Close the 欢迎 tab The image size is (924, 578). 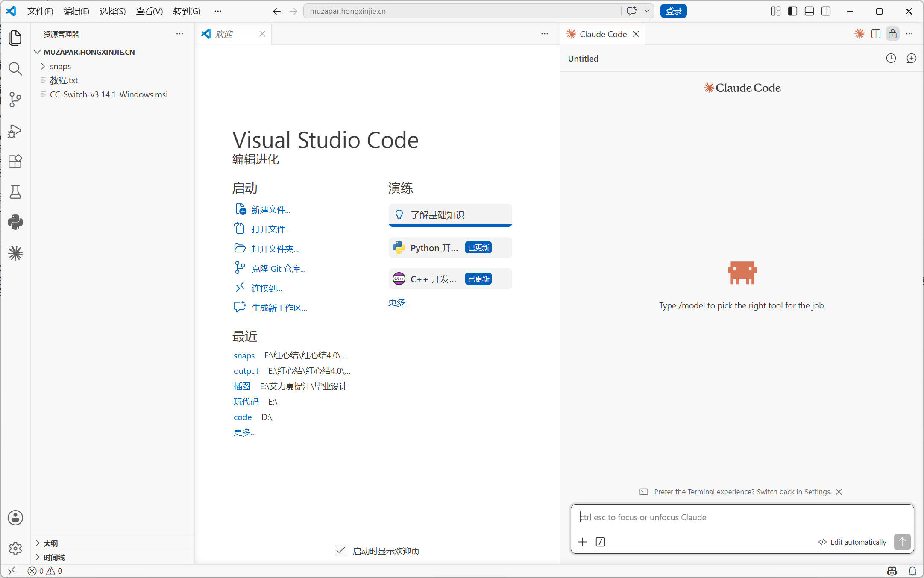pyautogui.click(x=262, y=34)
